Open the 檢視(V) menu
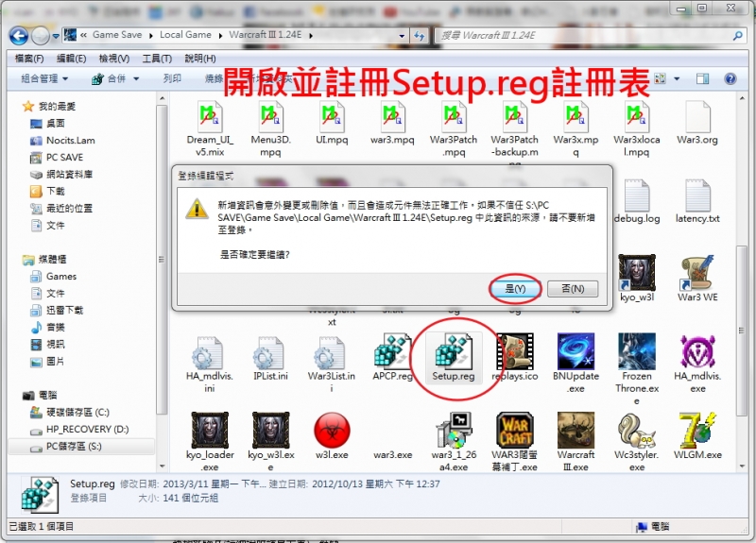 114,59
